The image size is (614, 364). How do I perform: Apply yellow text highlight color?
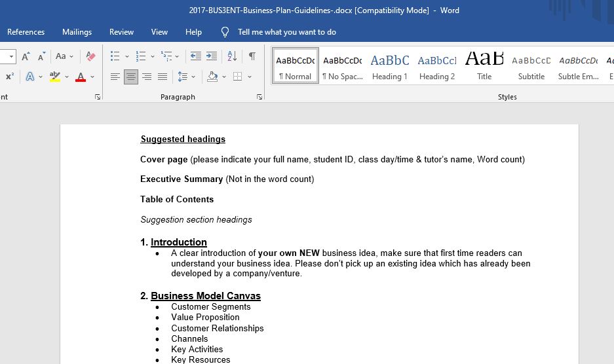[55, 77]
